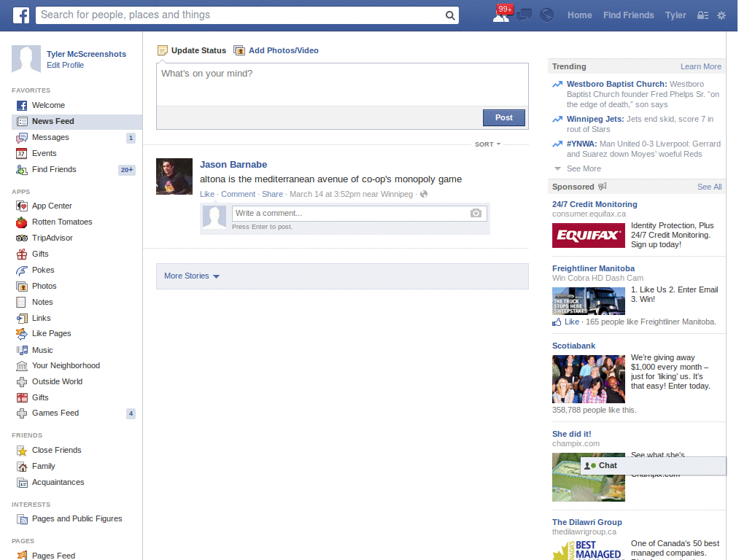Open the SORT dropdown
The image size is (747, 560).
pyautogui.click(x=487, y=144)
